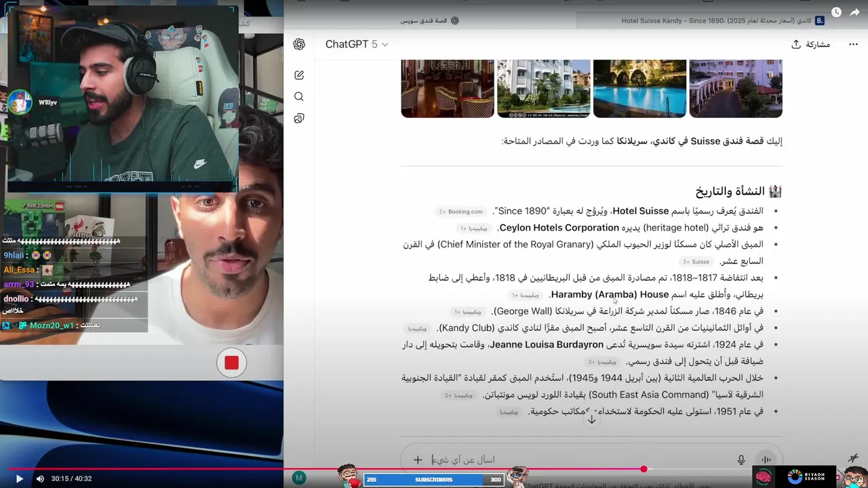Open the hotel restaurant interior thumbnail
The width and height of the screenshot is (868, 488).
(x=448, y=89)
